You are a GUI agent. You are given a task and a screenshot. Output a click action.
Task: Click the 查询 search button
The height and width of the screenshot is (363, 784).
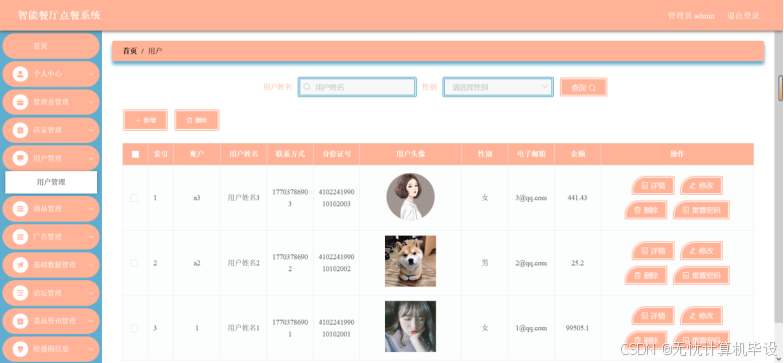pos(583,87)
